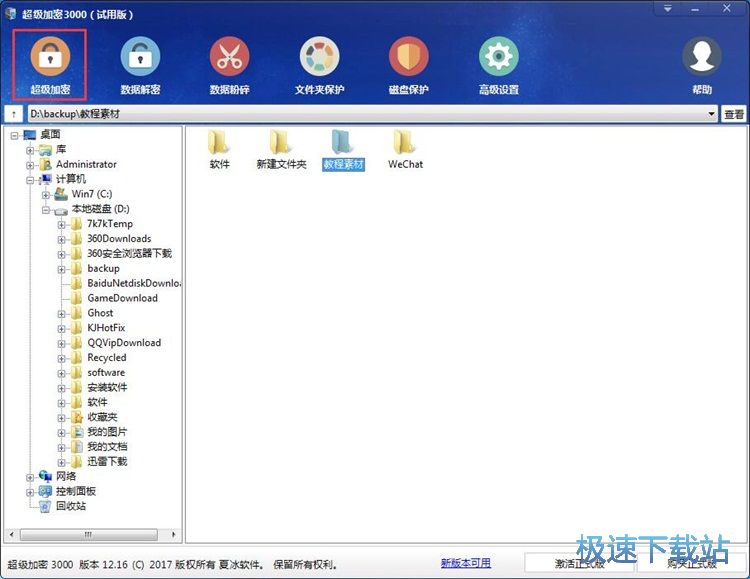Expand the Win7 (C:) drive node

[45, 195]
